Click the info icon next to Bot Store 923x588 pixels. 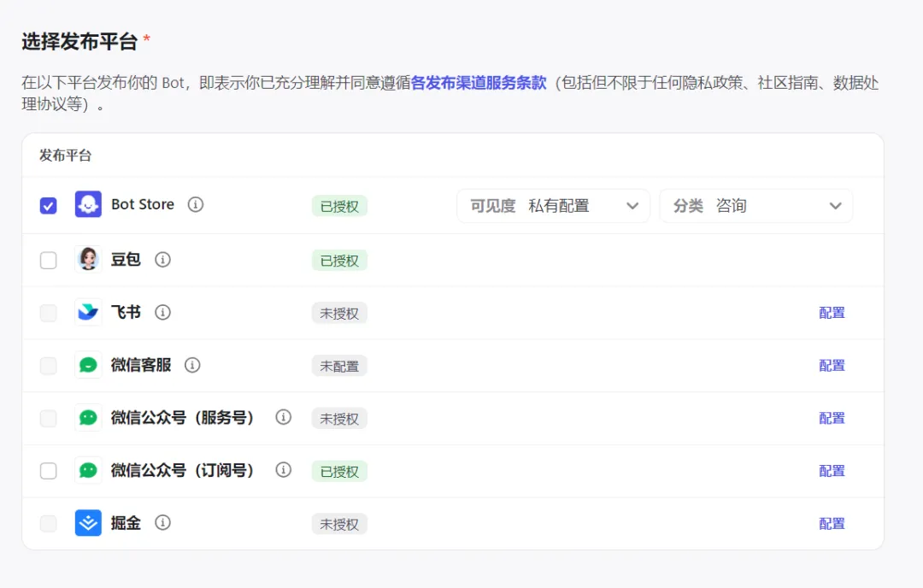[x=196, y=205]
